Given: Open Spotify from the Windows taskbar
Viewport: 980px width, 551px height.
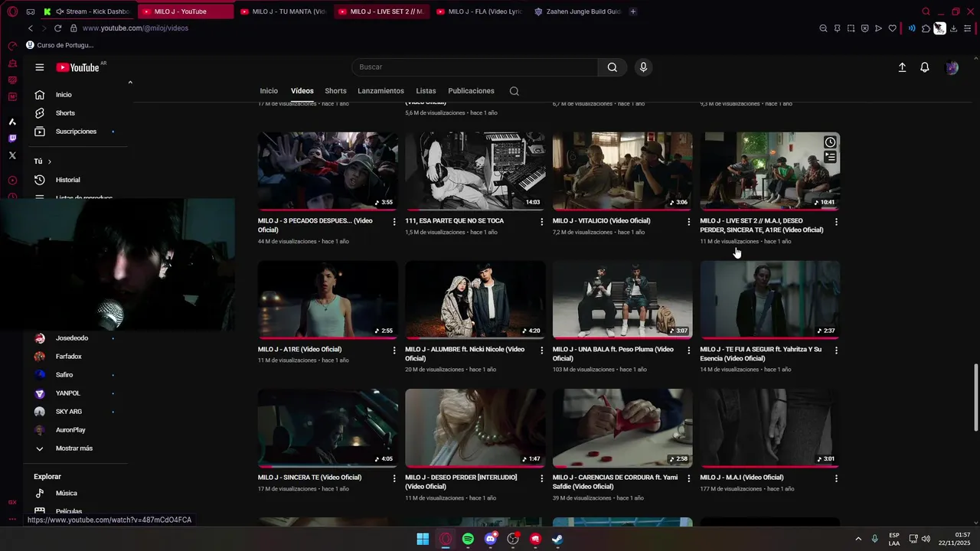Looking at the screenshot, I should click(468, 539).
